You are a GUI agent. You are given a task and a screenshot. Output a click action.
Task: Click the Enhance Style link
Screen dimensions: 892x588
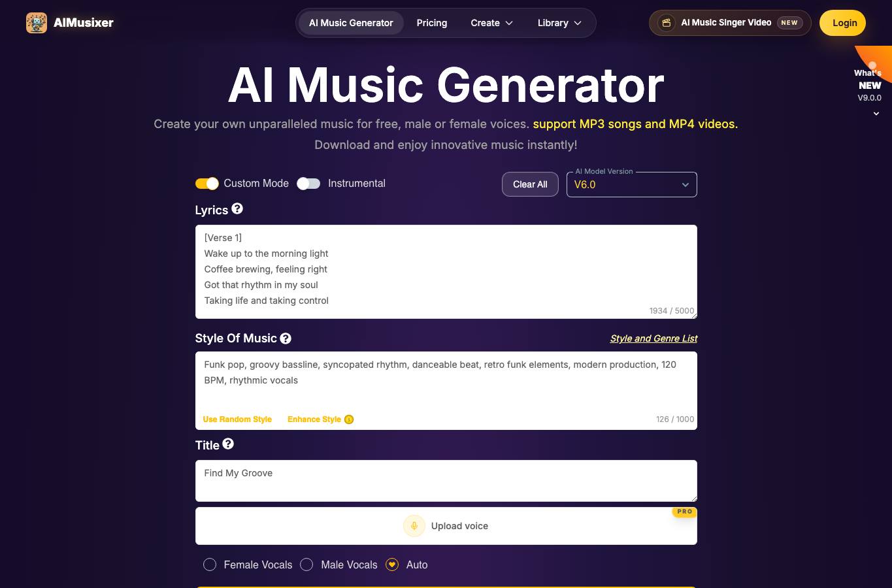tap(314, 419)
